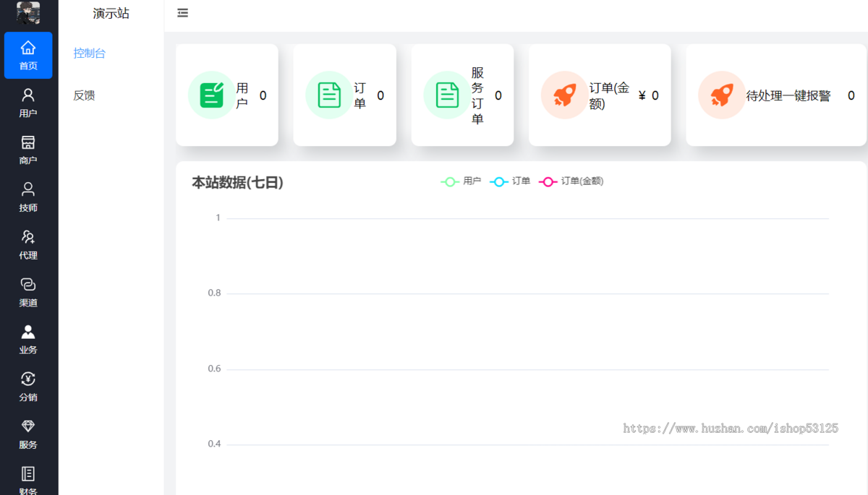868x495 pixels.
Task: Open the 服务 diamond sidebar item
Action: (28, 434)
